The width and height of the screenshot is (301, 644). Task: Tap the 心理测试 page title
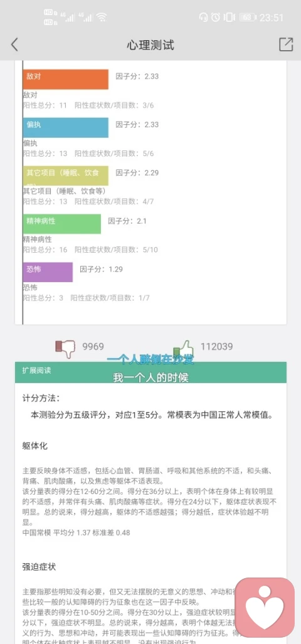click(x=150, y=45)
